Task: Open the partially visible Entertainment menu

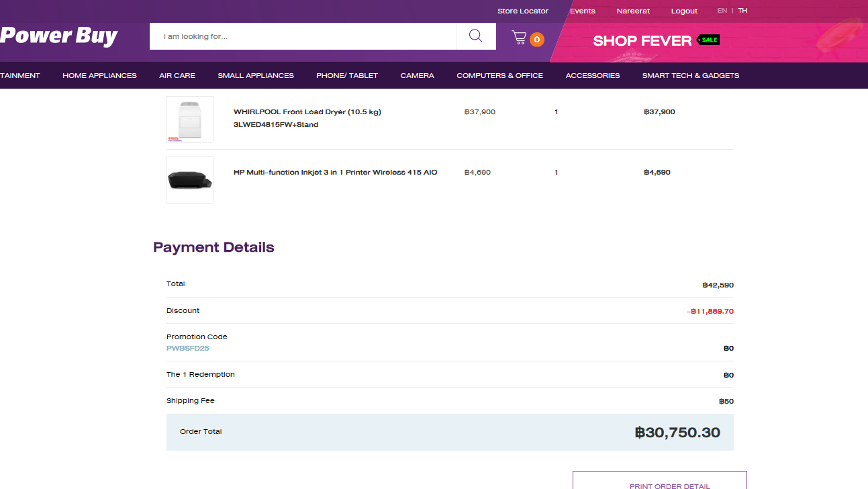Action: 20,75
